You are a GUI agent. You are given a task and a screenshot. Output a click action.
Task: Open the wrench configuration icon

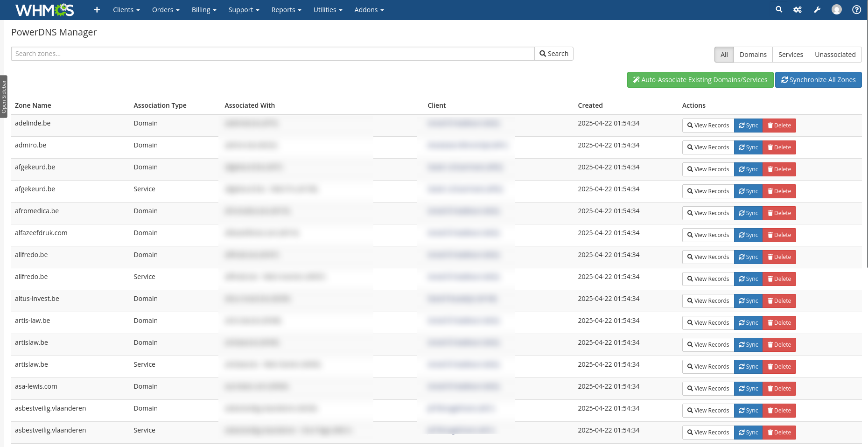click(817, 10)
